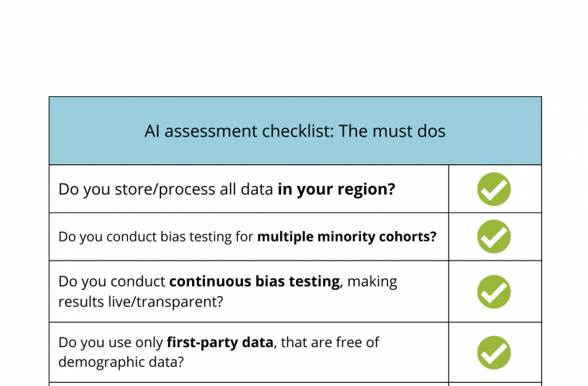Click the text 'demographic data?'
The image size is (588, 386).
click(x=121, y=362)
